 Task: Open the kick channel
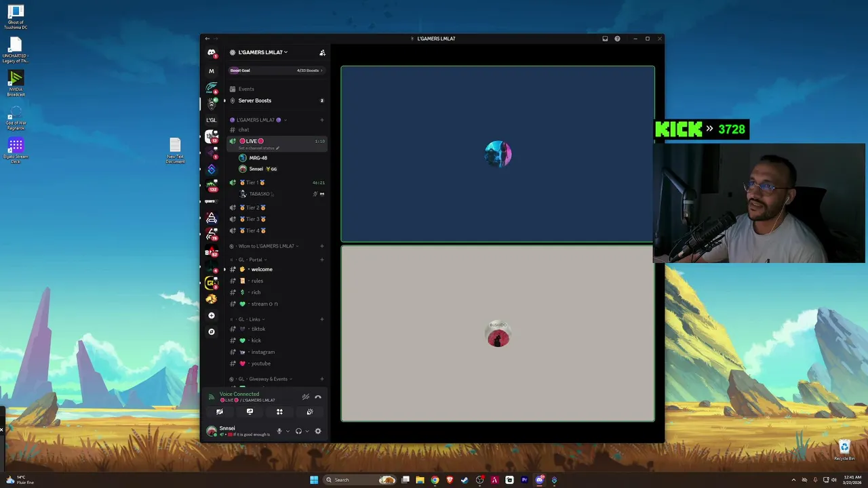pos(277,340)
